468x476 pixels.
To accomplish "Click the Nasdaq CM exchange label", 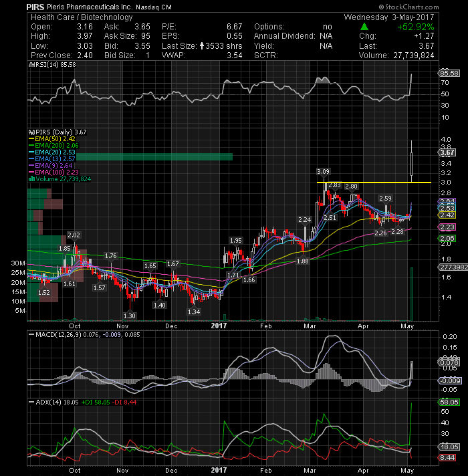I will click(x=154, y=7).
